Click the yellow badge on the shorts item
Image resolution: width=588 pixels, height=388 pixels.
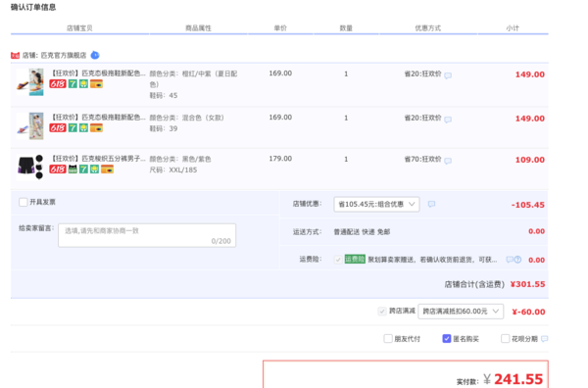tap(94, 170)
